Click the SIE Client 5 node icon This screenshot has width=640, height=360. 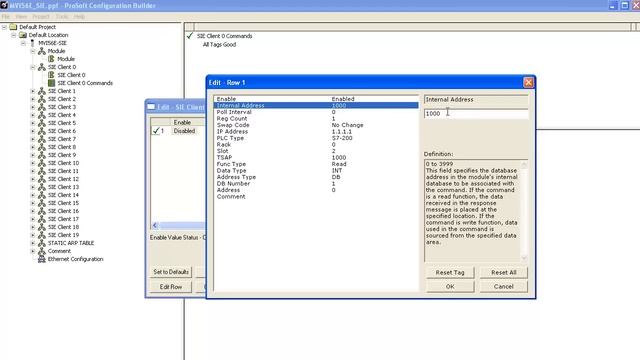tap(42, 123)
